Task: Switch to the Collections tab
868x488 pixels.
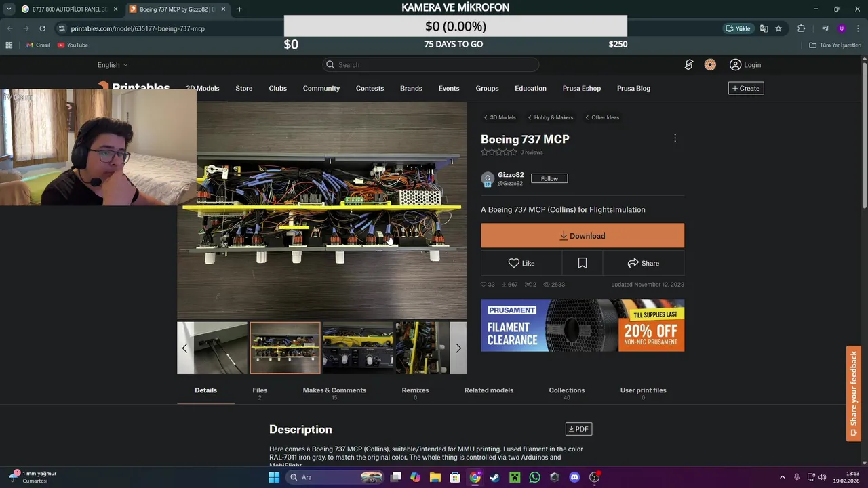Action: coord(567,392)
